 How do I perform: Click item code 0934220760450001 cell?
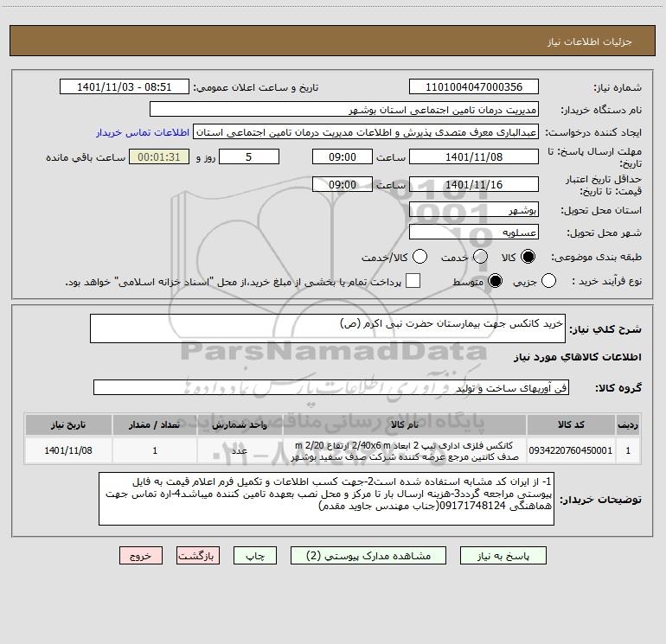pyautogui.click(x=571, y=450)
